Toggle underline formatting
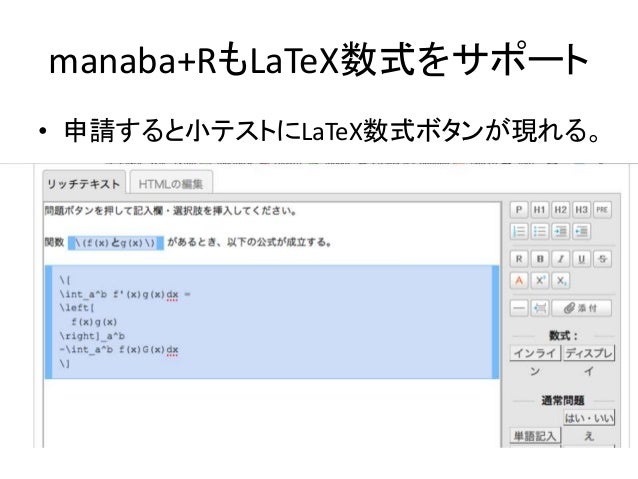This screenshot has width=638, height=479. 581,259
